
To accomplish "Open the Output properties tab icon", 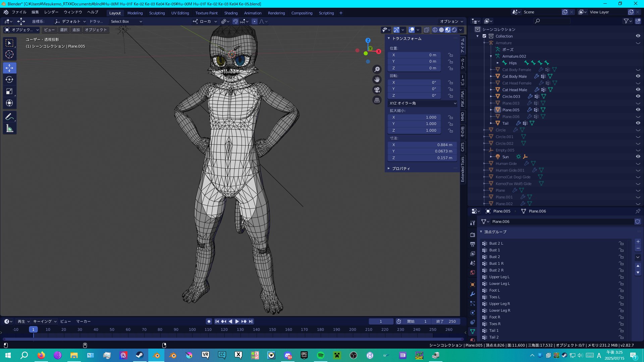I will point(473,244).
